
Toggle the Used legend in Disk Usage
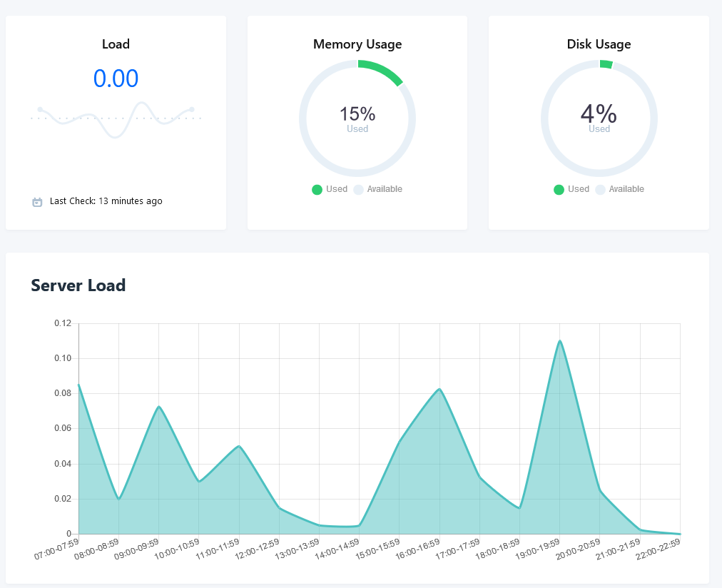click(571, 189)
